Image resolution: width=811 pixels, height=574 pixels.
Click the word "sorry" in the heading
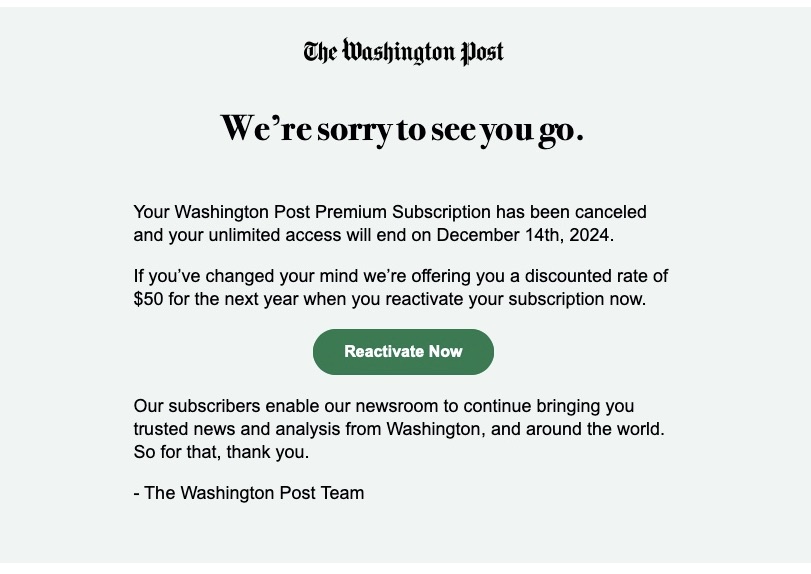pyautogui.click(x=354, y=130)
